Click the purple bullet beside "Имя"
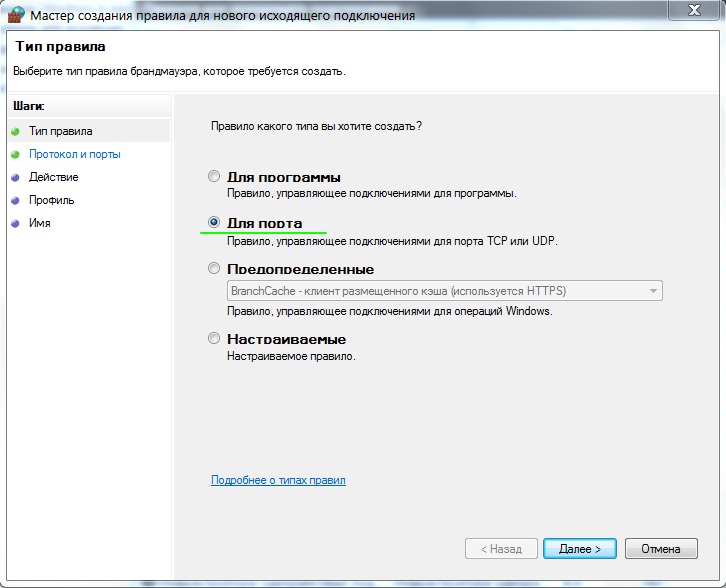The width and height of the screenshot is (726, 588). click(x=15, y=223)
